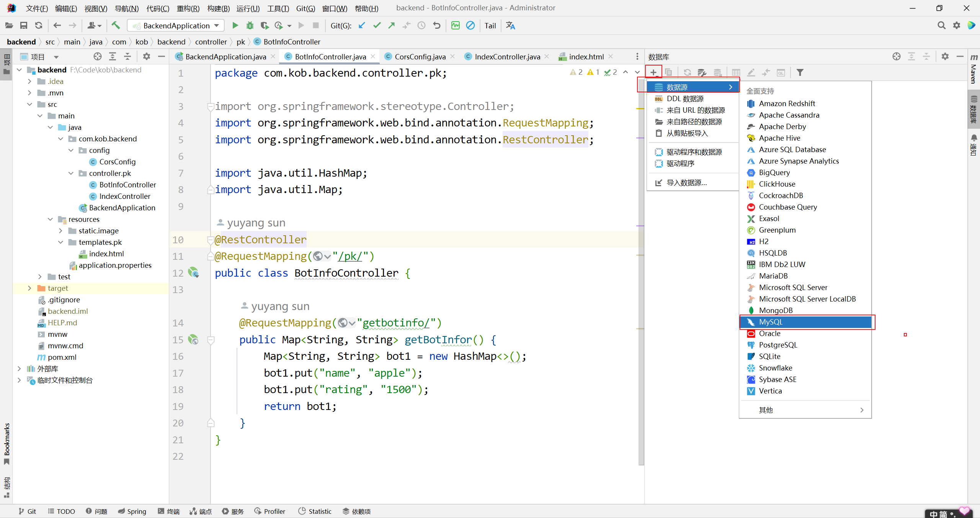Click the Git update project arrow

pos(362,26)
